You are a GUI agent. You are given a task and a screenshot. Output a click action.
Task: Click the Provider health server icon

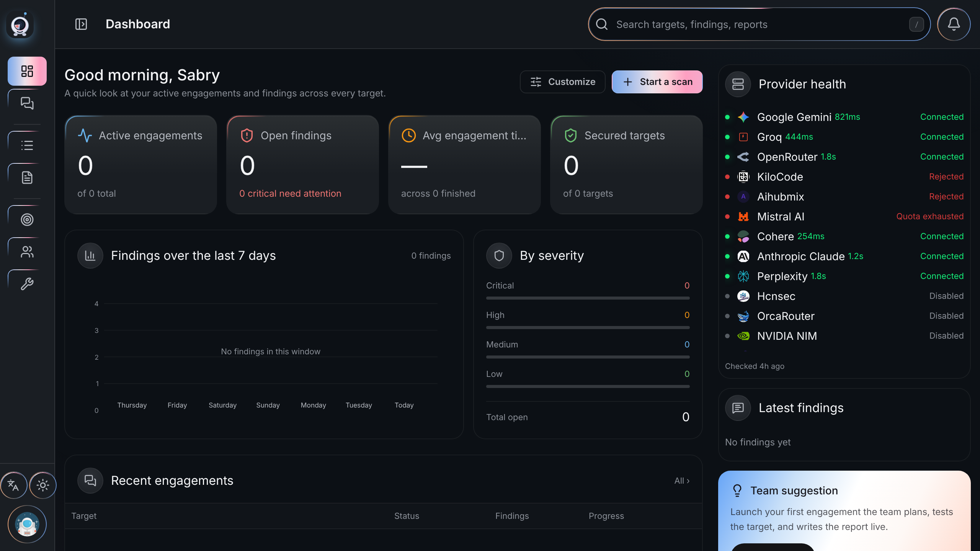pos(738,84)
